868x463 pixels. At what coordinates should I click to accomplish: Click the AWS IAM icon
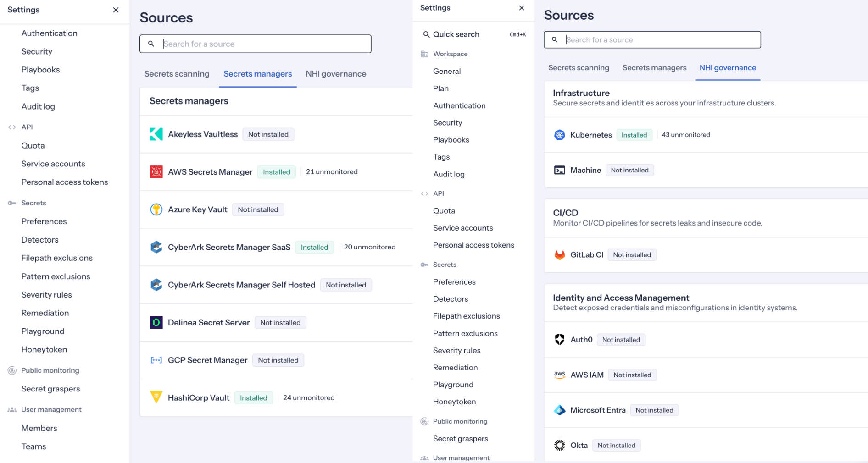coord(559,375)
